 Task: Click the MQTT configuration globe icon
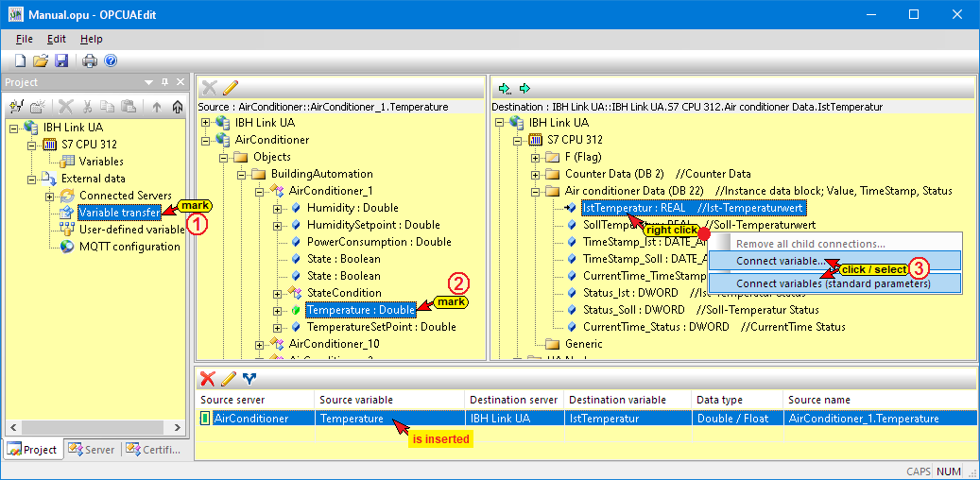pos(67,247)
